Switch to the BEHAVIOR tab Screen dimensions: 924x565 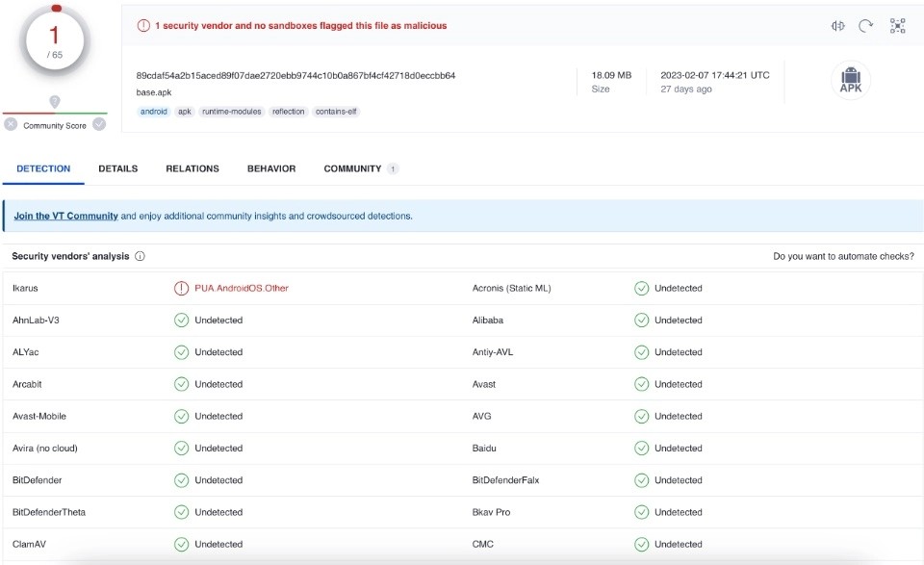tap(271, 168)
